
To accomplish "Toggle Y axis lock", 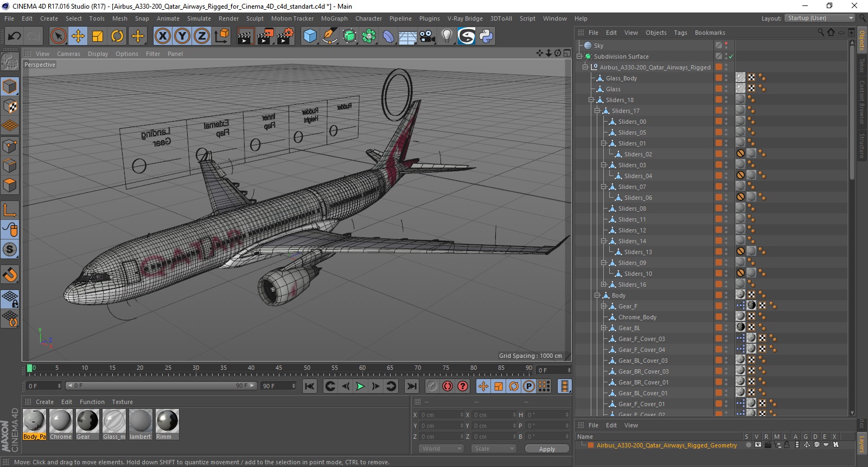I will [x=182, y=36].
